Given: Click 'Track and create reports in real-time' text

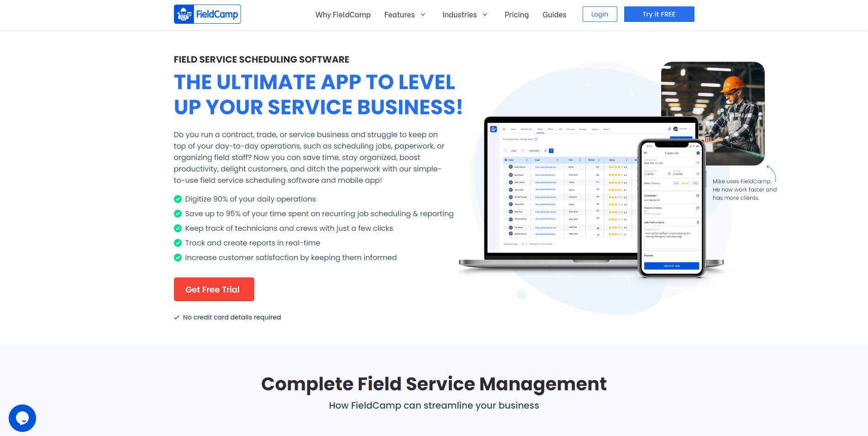Looking at the screenshot, I should tap(253, 243).
